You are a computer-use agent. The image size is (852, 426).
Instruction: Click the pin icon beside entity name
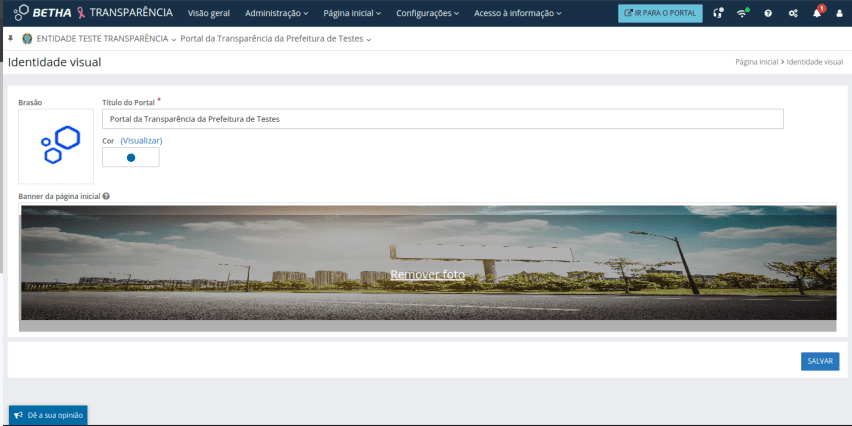coord(10,38)
